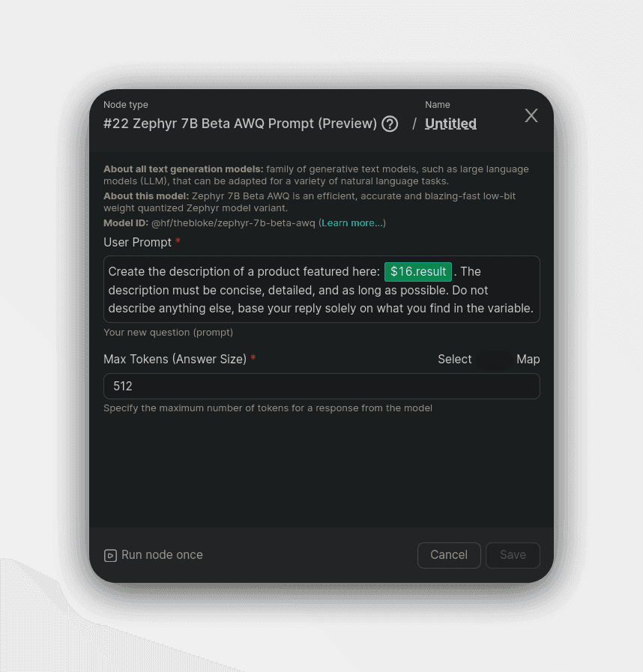Edit the Untitled node name
Viewport: 643px width, 672px height.
click(450, 124)
